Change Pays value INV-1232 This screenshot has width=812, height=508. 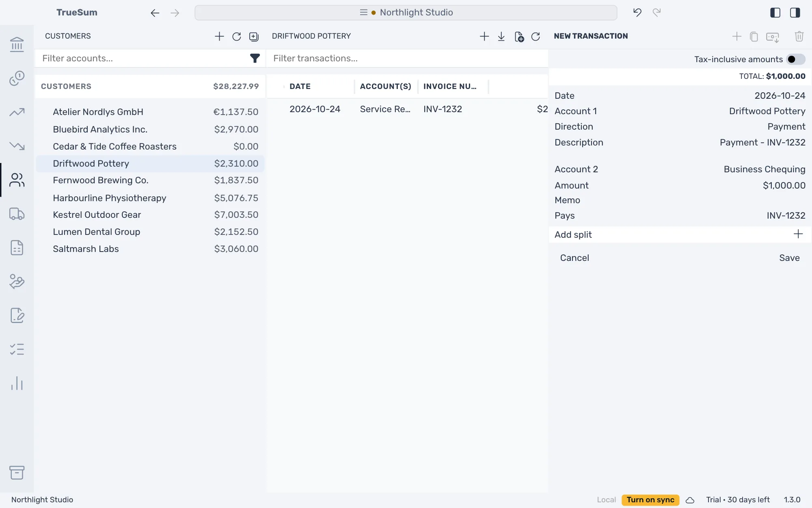click(786, 215)
